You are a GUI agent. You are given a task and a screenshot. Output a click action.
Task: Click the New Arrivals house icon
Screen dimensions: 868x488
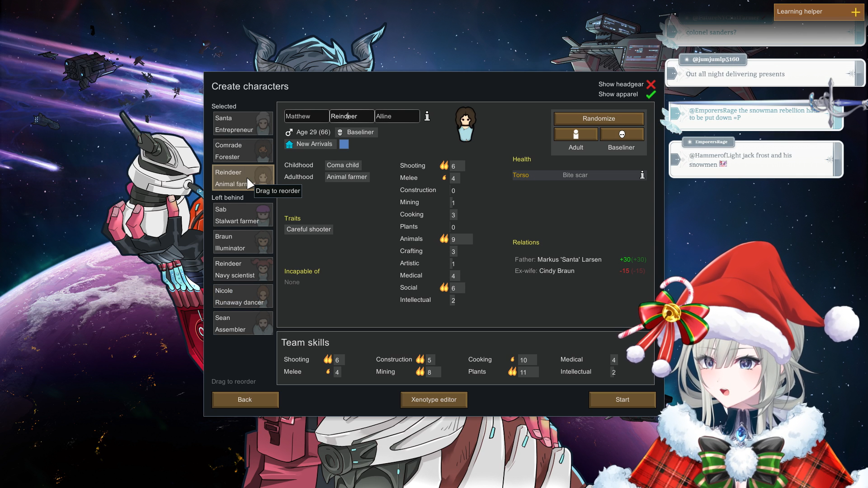[x=289, y=144]
